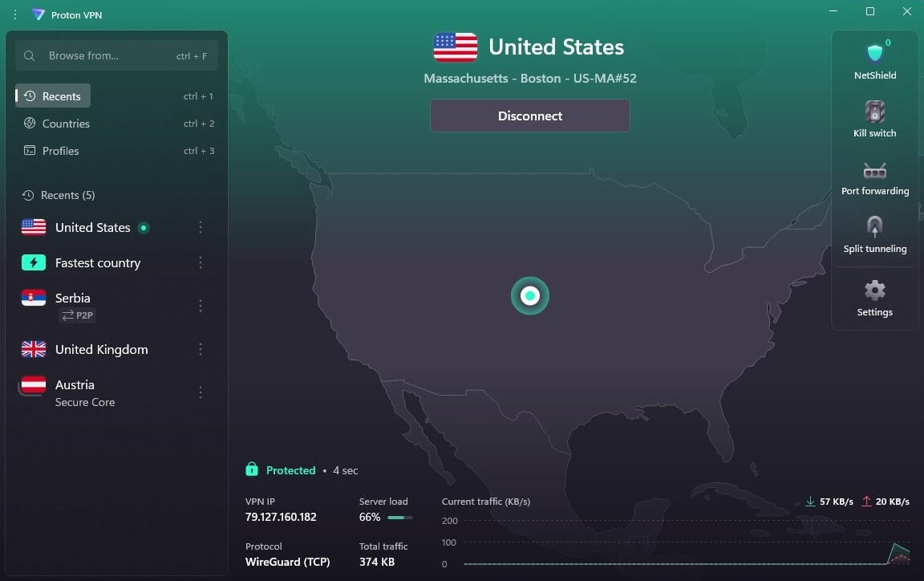Open options menu for the Austria recent
924x581 pixels.
click(x=201, y=392)
